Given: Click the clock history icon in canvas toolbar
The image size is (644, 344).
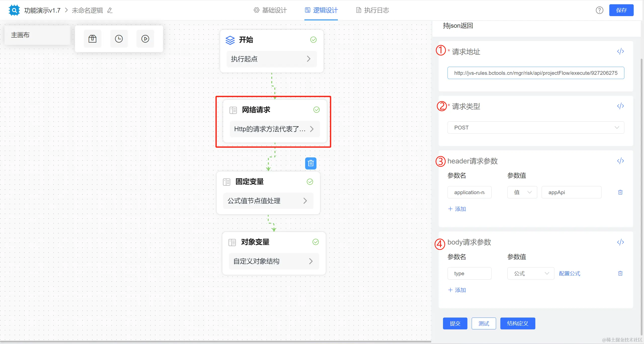Looking at the screenshot, I should 119,39.
